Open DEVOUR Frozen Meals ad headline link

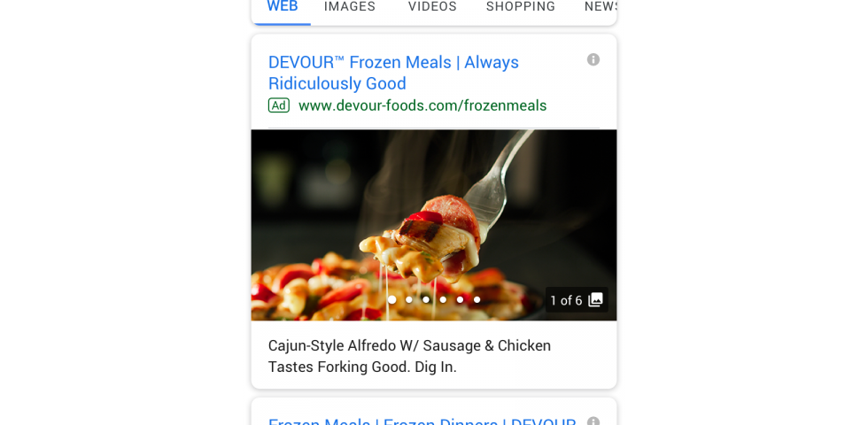click(393, 73)
